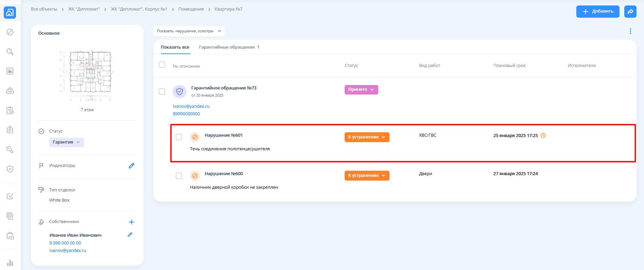
Task: Open the ivanov@yandex.ru link under request №73
Action: tap(191, 106)
